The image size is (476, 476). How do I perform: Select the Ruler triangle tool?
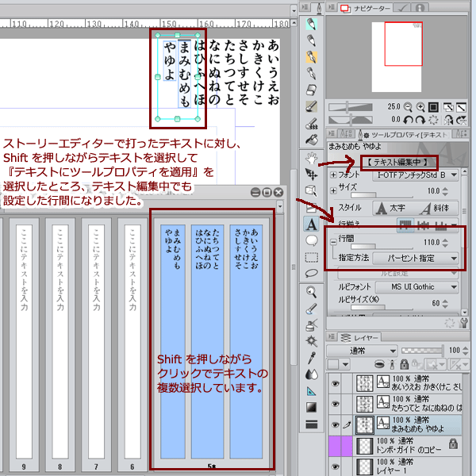pyautogui.click(x=312, y=391)
